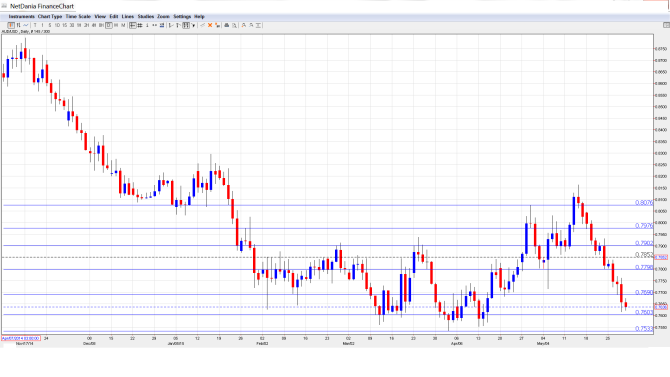Click the panel icon at top right
670x377 pixels.
tap(666, 25)
